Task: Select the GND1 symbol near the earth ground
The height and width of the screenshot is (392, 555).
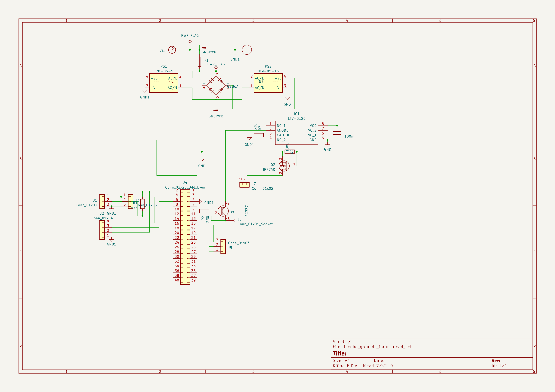Action: point(235,53)
